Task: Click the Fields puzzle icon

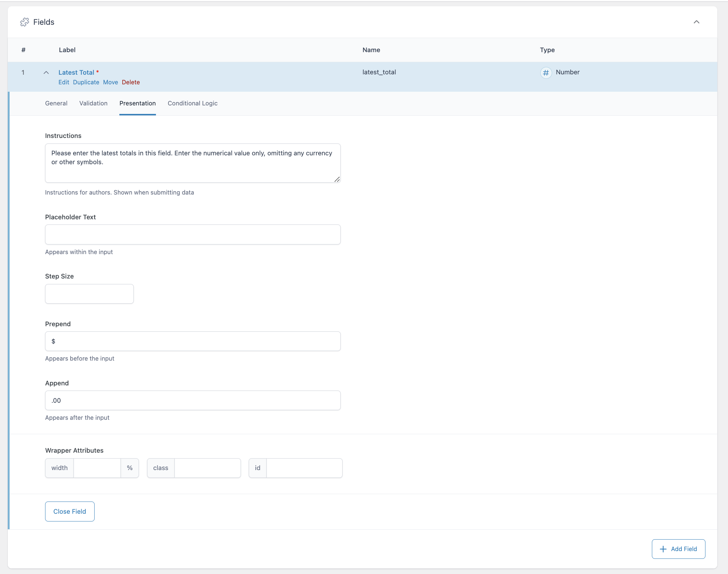Action: (25, 22)
